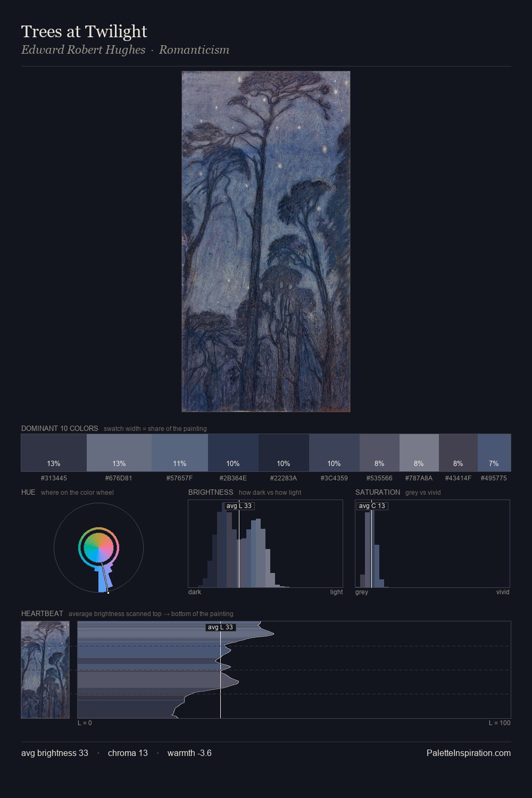Click hex code #43414F text
The width and height of the screenshot is (532, 798).
[x=458, y=478]
